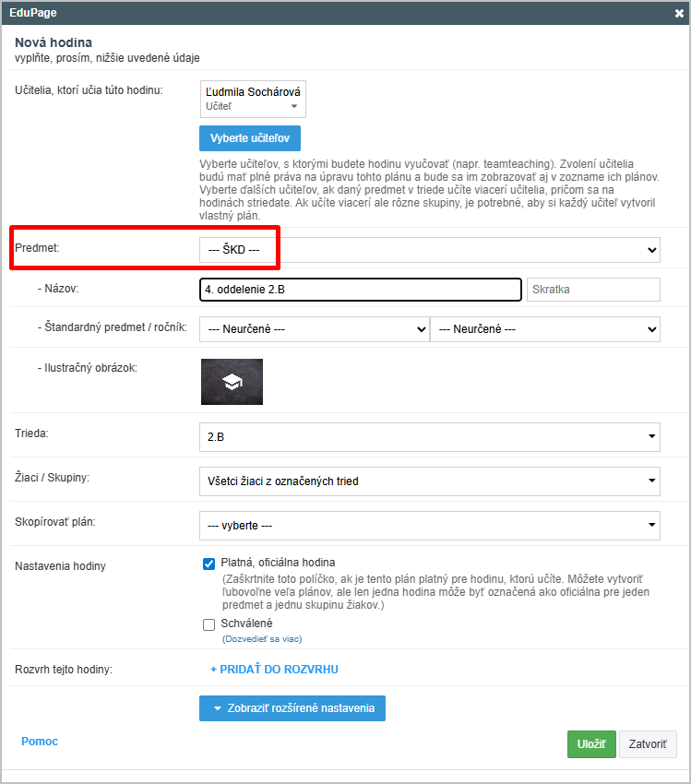
Task: Expand the Štandardný predmet dropdown
Action: [x=314, y=329]
